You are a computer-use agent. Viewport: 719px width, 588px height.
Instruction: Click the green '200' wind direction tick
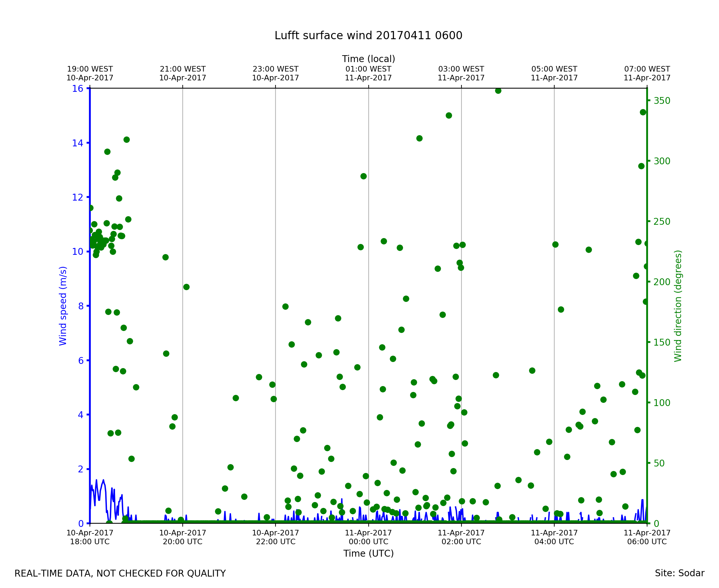tap(662, 282)
